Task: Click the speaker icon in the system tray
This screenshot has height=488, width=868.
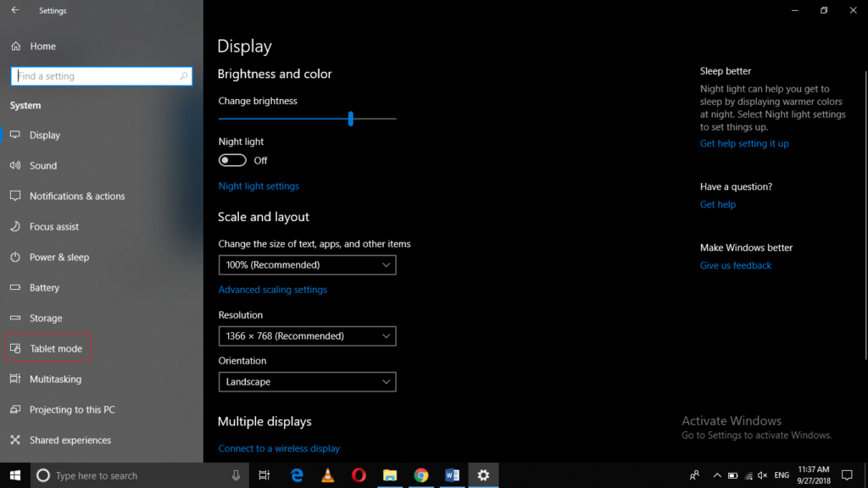Action: (x=761, y=475)
